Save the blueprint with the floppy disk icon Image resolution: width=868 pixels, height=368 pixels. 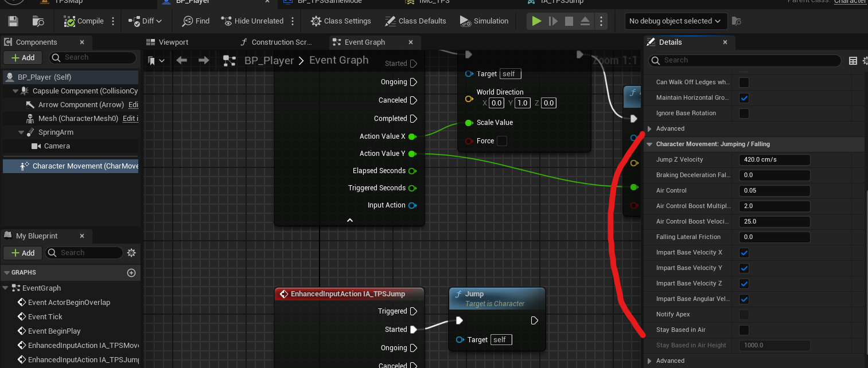click(13, 21)
